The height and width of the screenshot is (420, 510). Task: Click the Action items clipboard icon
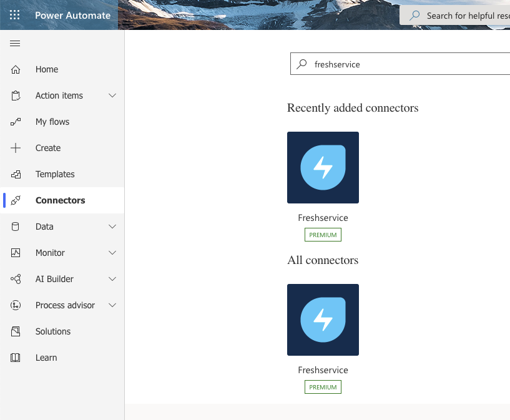pyautogui.click(x=15, y=95)
